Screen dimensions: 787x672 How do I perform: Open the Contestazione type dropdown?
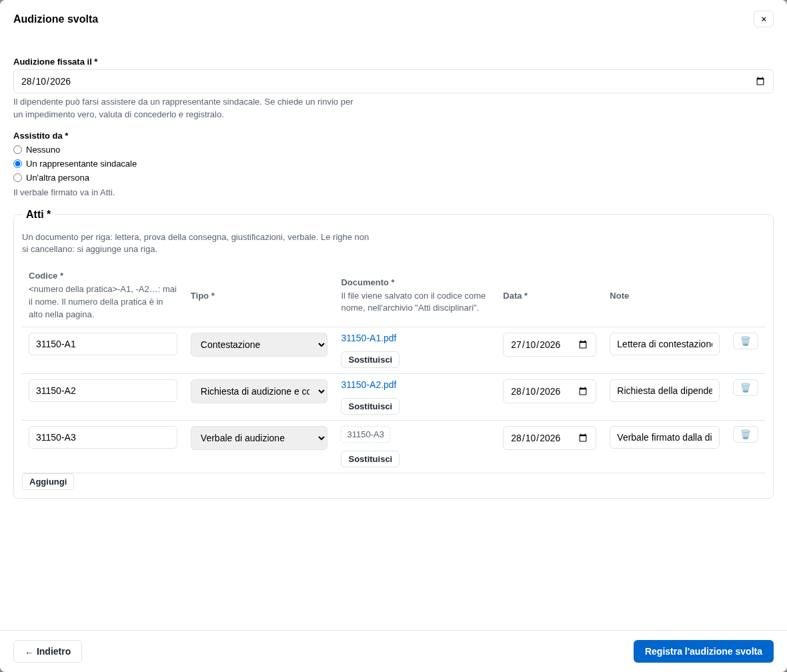click(x=259, y=345)
